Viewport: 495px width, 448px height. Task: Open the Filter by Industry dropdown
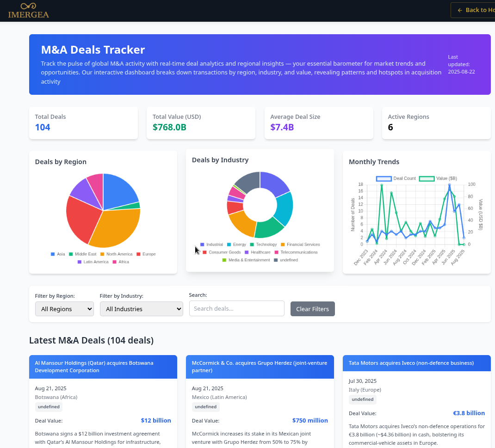(x=142, y=308)
